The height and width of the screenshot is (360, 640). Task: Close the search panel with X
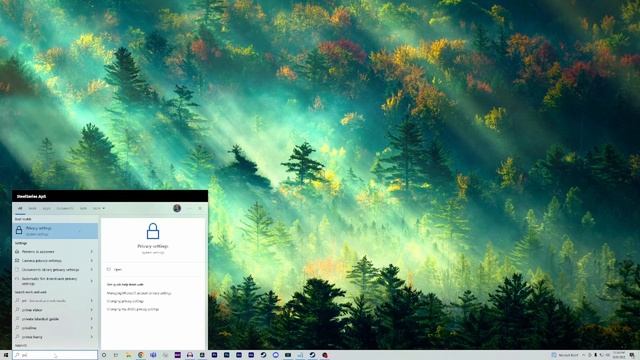pyautogui.click(x=200, y=208)
